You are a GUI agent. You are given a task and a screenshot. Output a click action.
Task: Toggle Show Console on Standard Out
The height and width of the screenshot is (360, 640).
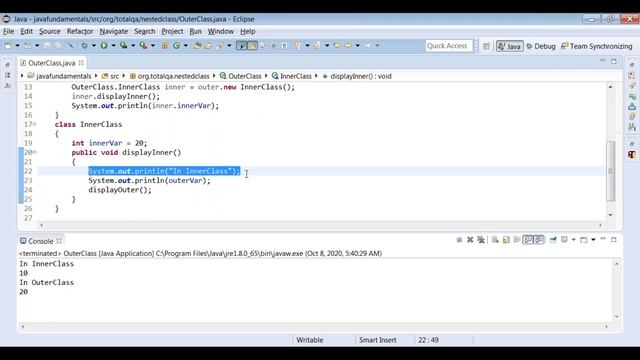[x=528, y=240]
